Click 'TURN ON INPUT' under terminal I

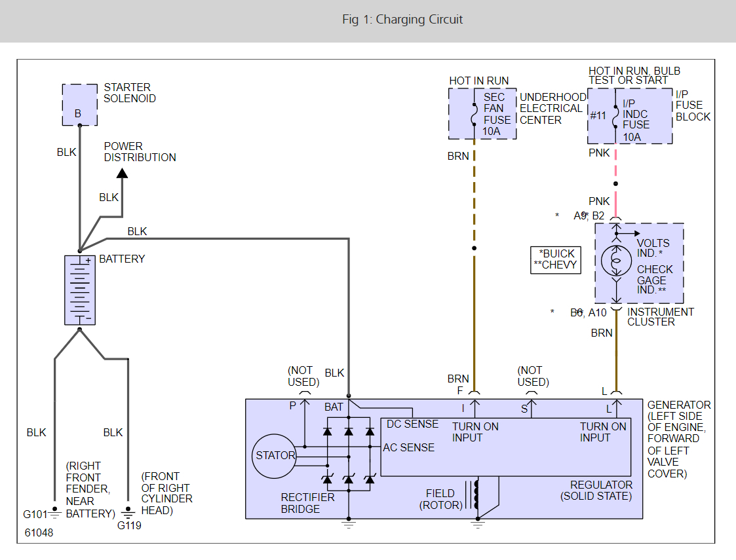pyautogui.click(x=475, y=432)
